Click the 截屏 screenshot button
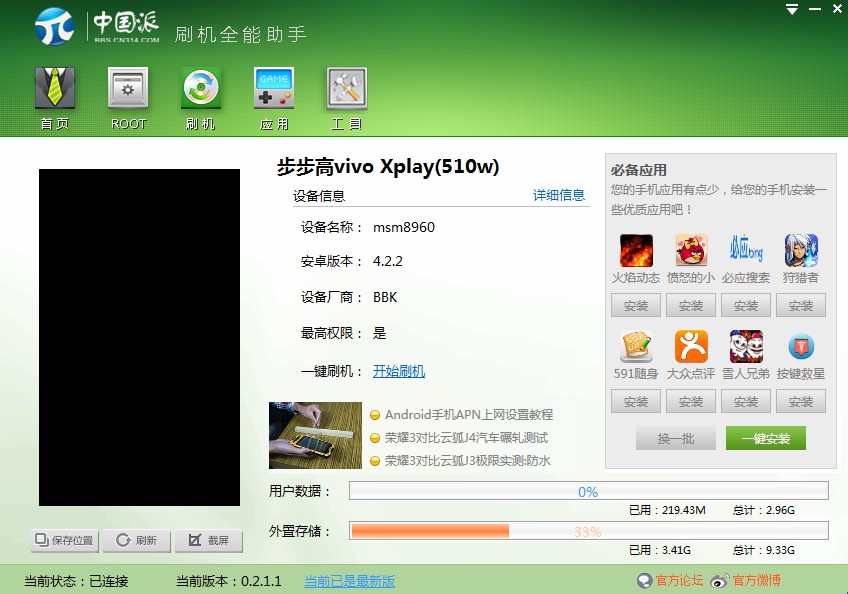848x594 pixels. point(209,540)
